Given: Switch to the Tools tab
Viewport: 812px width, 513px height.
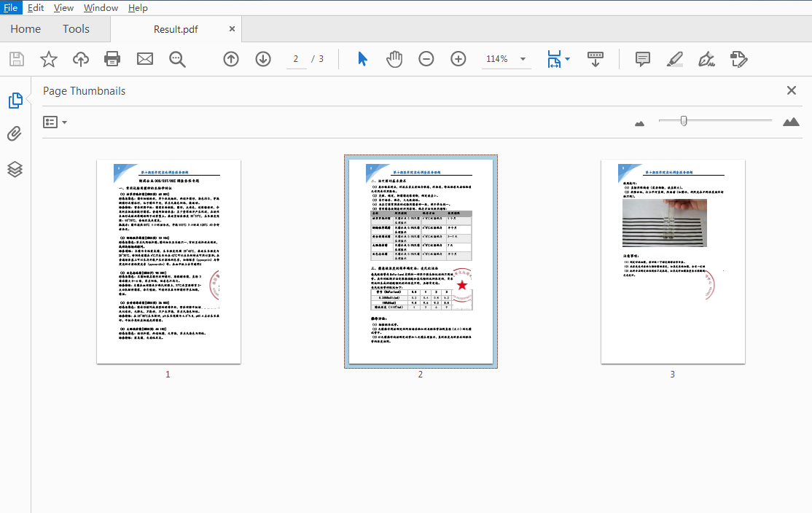Looking at the screenshot, I should click(76, 29).
